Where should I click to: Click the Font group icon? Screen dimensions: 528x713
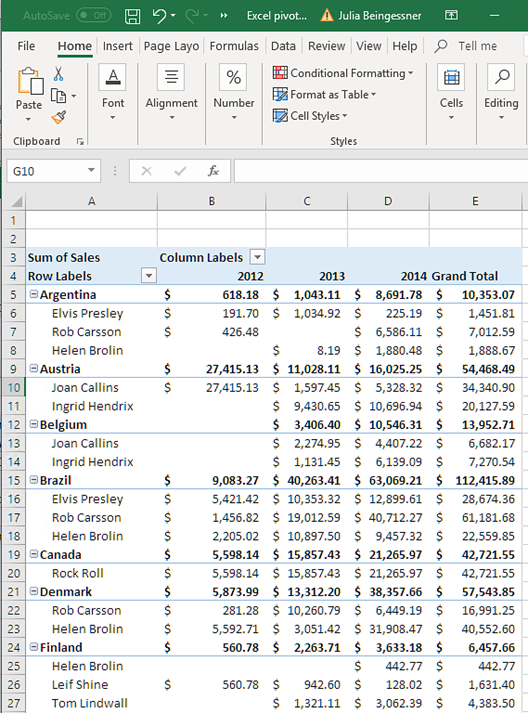pos(113,77)
